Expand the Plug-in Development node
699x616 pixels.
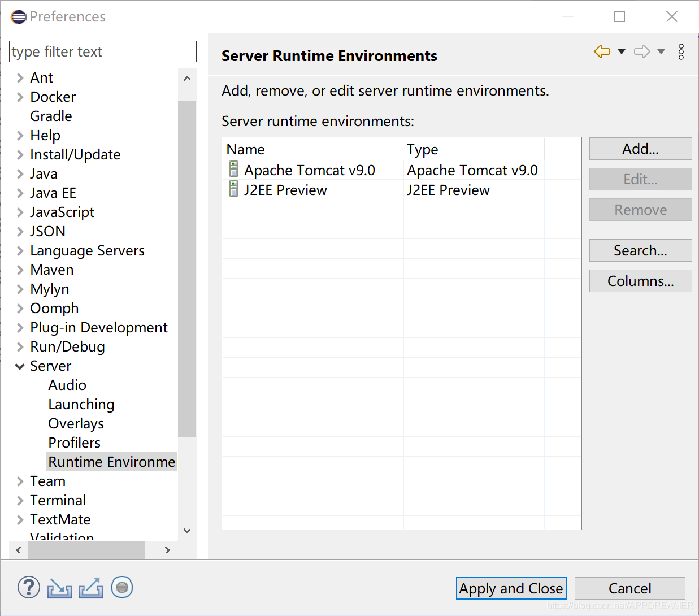click(20, 327)
